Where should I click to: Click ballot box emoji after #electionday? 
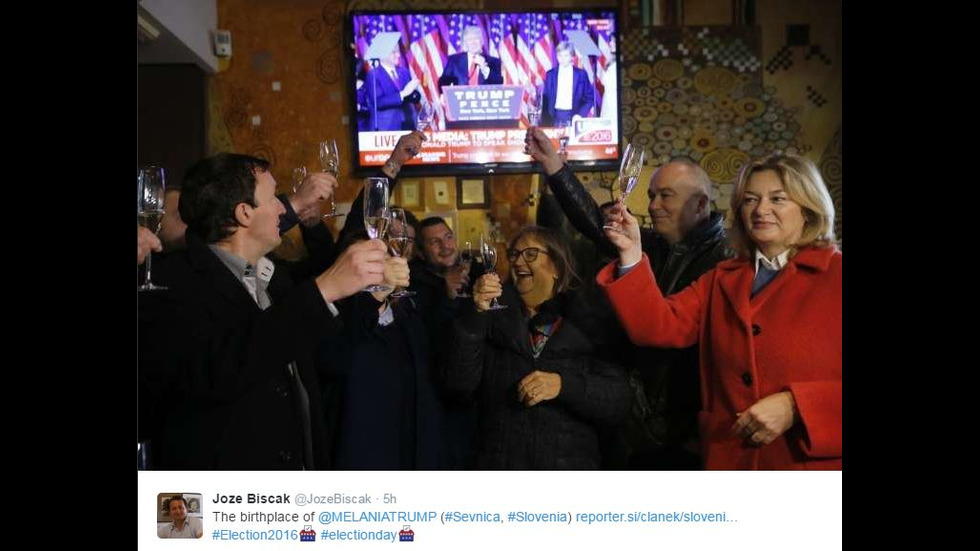(x=406, y=534)
